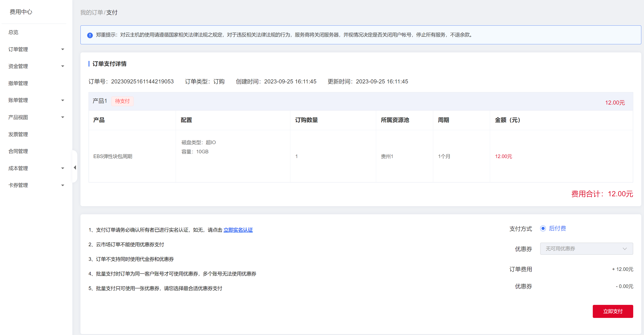This screenshot has width=644, height=335.
Task: Click the 待支付 status badge
Action: tap(122, 101)
